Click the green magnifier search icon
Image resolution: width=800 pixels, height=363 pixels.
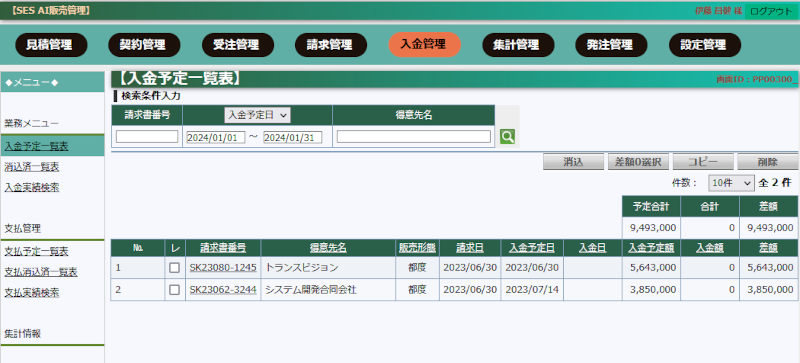(507, 136)
